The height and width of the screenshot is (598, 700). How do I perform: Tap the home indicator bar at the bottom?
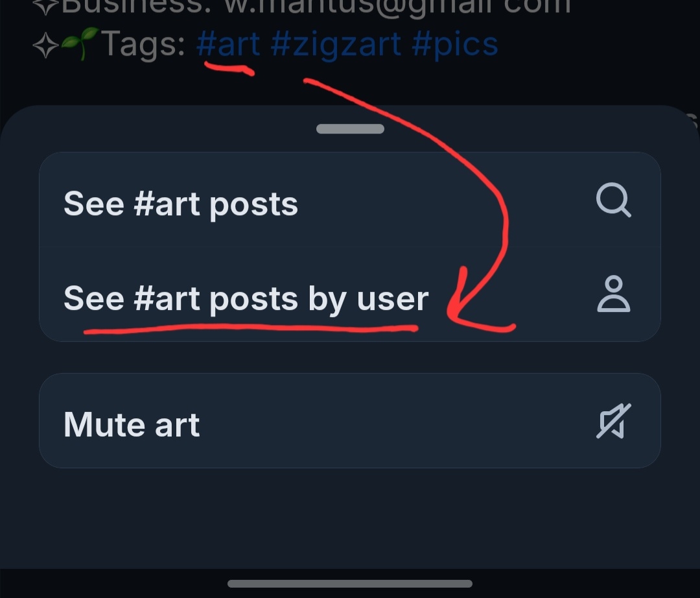[x=350, y=584]
